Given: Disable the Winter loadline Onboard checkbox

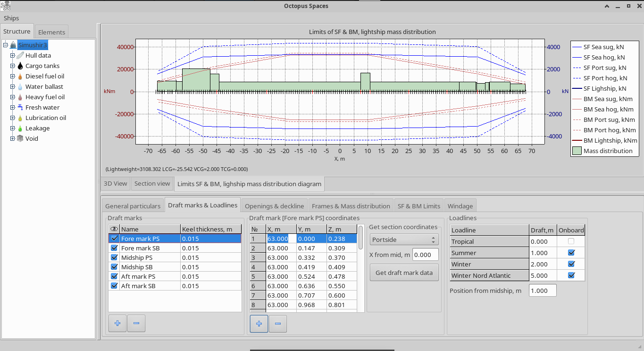Looking at the screenshot, I should 571,264.
